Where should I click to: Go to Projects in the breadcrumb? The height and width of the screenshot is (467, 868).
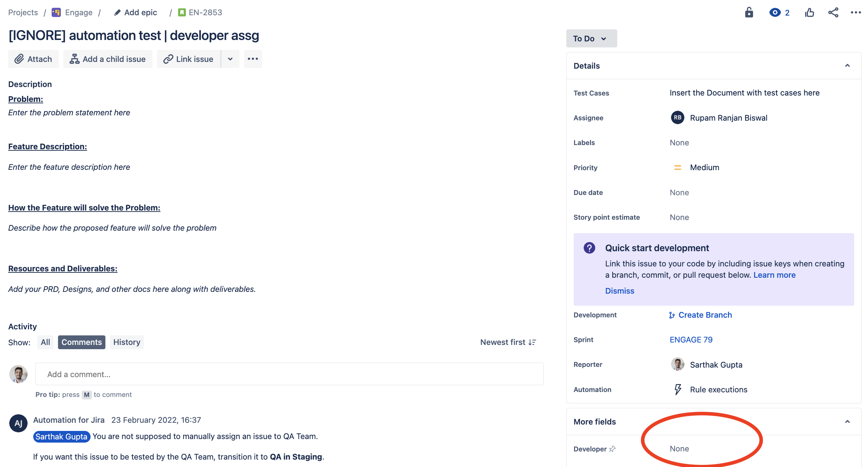23,12
